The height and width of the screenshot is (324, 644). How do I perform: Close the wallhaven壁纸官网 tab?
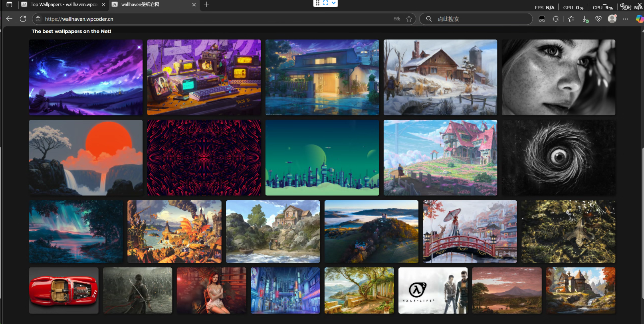[x=194, y=5]
